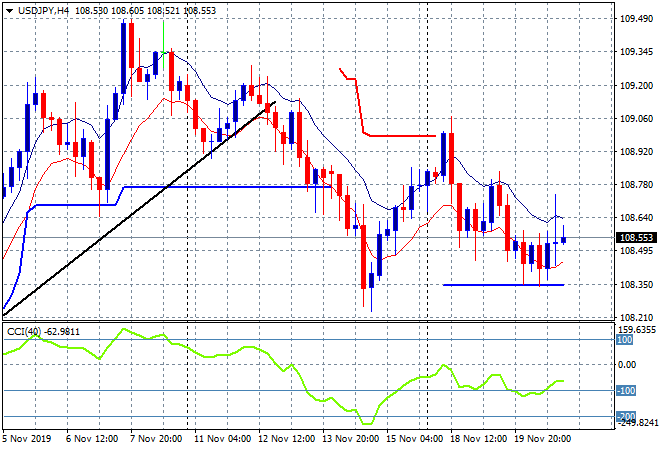Click the 12 Nov 12:00 time label
Image resolution: width=660 pixels, height=450 pixels.
pyautogui.click(x=287, y=439)
